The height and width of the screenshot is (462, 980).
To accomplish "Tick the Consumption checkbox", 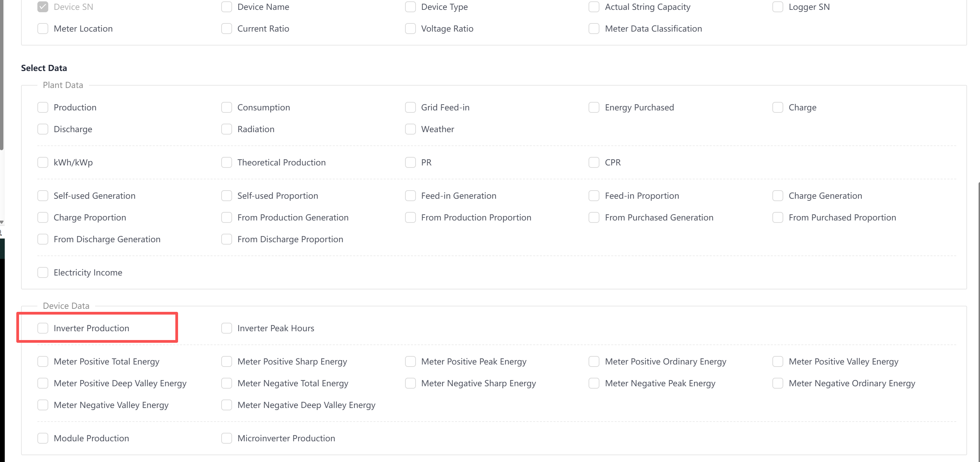I will 227,108.
